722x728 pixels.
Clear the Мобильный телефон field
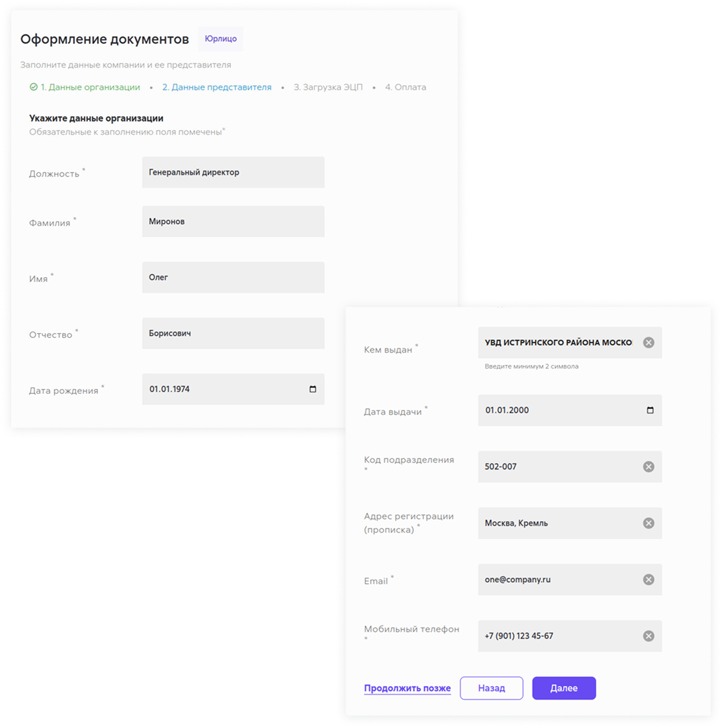[x=649, y=636]
